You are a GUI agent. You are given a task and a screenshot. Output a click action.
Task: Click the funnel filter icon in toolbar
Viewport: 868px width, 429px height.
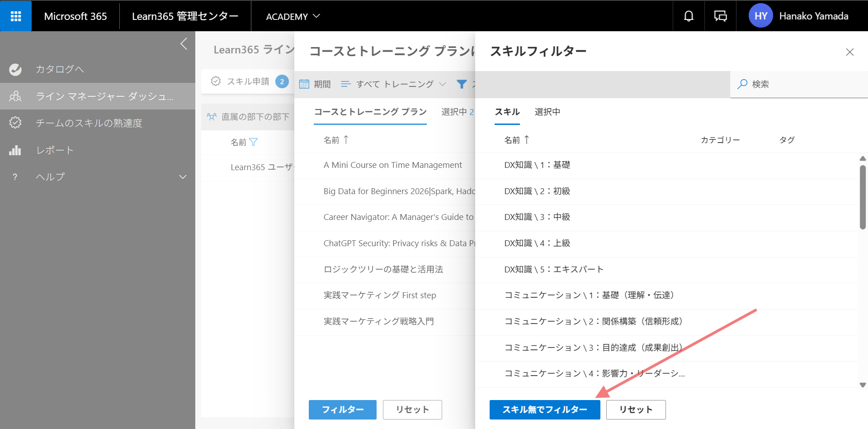tap(462, 84)
